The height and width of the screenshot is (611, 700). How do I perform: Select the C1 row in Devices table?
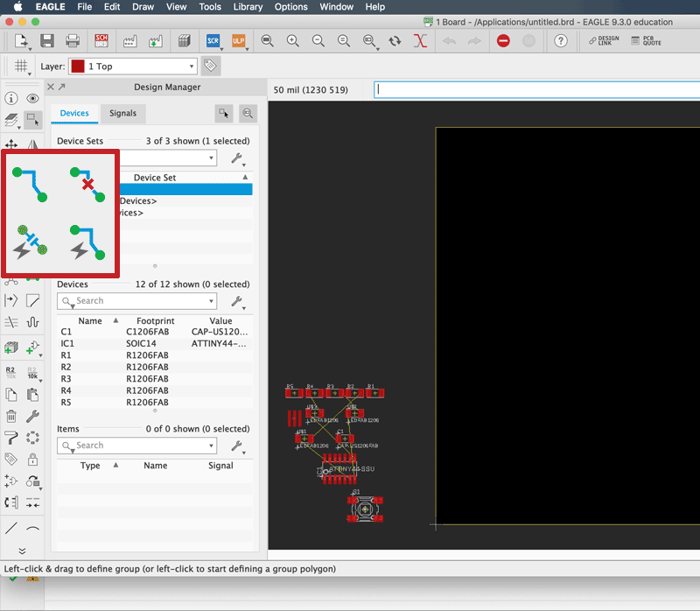155,332
